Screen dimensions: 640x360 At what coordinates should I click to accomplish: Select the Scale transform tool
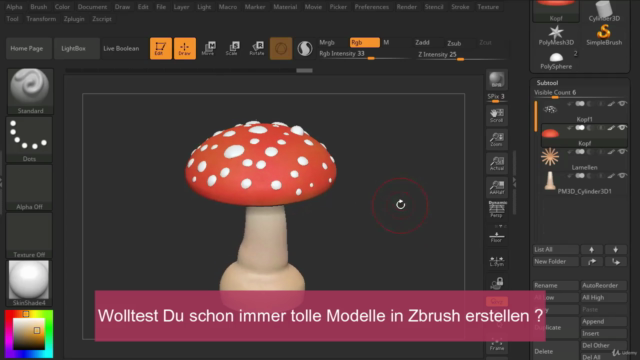point(233,49)
